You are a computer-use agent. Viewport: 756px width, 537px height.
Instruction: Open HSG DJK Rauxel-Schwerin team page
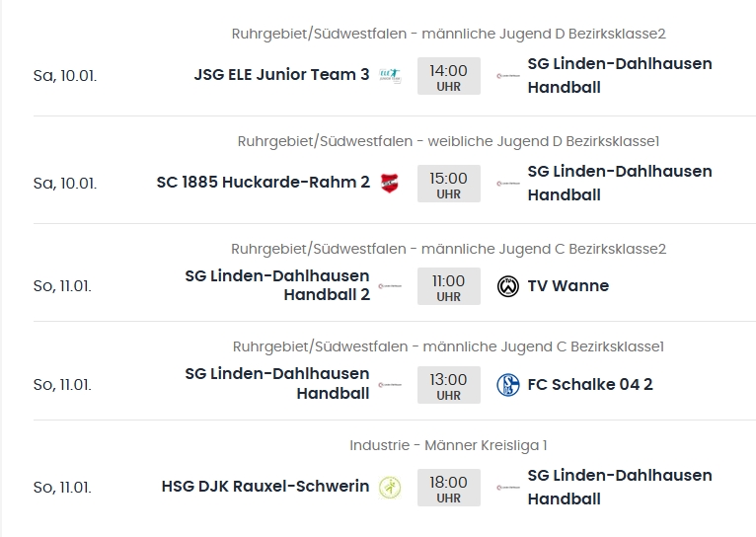pos(265,487)
